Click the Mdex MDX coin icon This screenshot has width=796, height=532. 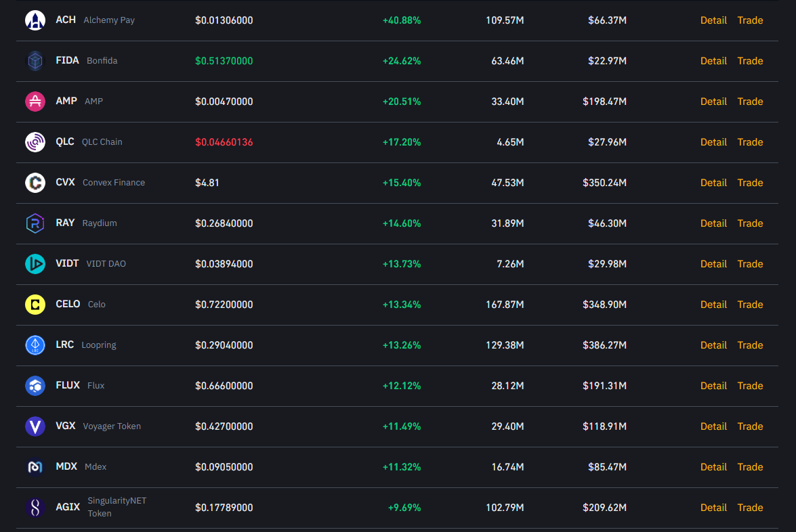(x=35, y=467)
